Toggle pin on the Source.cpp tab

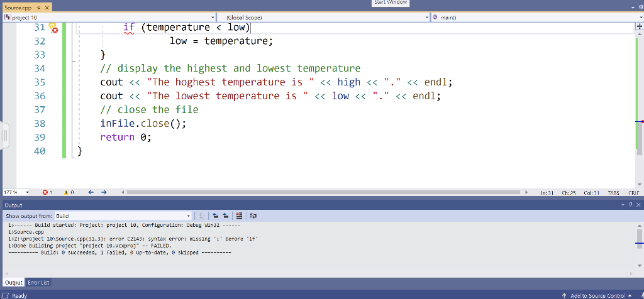coord(38,8)
